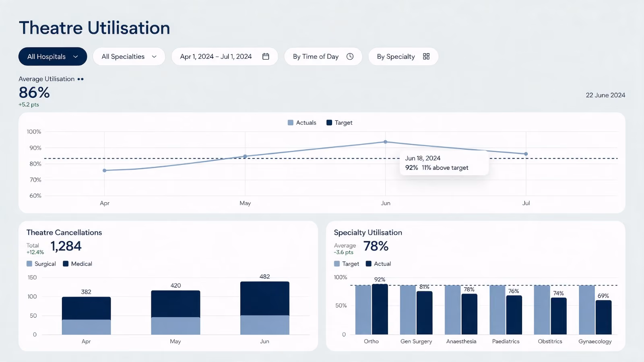Click the Gynaecology target bar
Viewport: 644px width, 362px height.
pyautogui.click(x=587, y=310)
